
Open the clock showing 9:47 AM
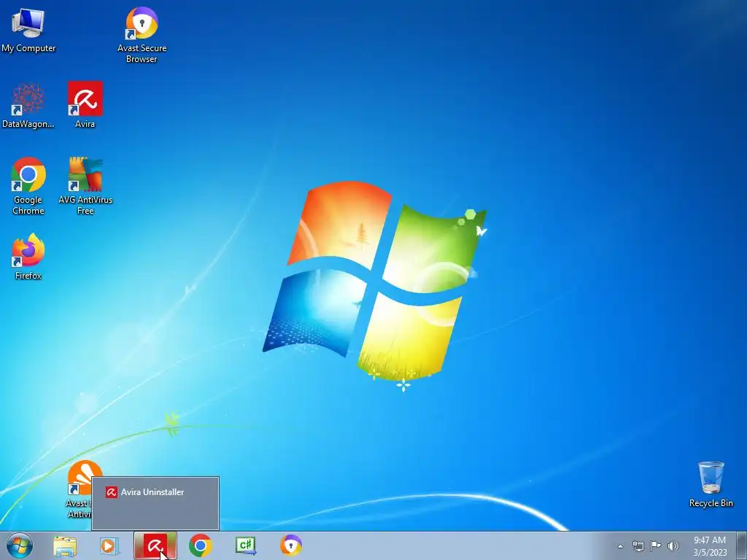point(710,546)
